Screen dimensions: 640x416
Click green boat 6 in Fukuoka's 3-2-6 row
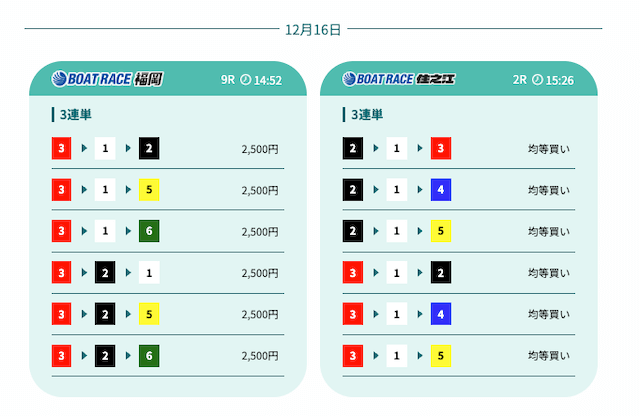(x=150, y=356)
